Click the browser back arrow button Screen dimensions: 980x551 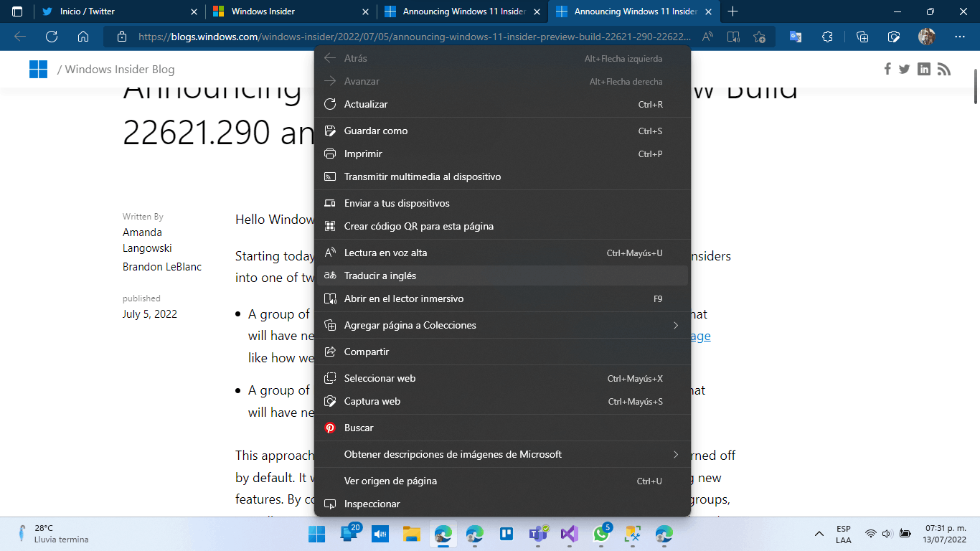coord(20,37)
